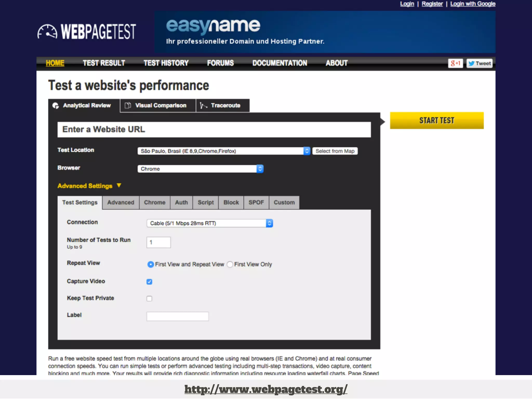
Task: Open the TEST HISTORY menu item
Action: pyautogui.click(x=166, y=63)
